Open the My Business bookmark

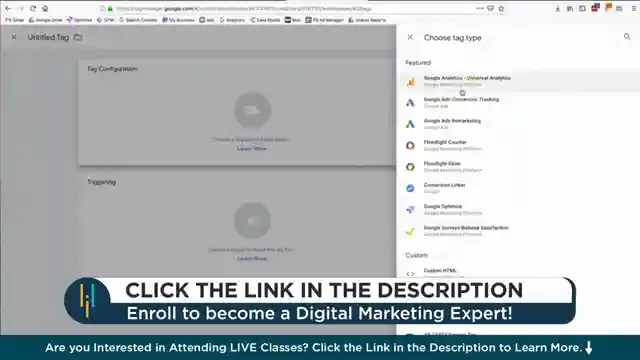click(178, 20)
